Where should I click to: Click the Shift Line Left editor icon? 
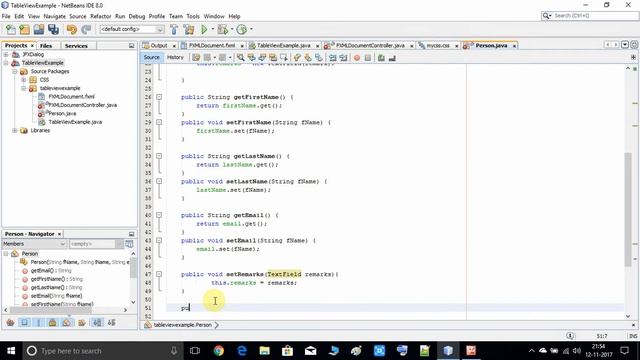(x=333, y=58)
